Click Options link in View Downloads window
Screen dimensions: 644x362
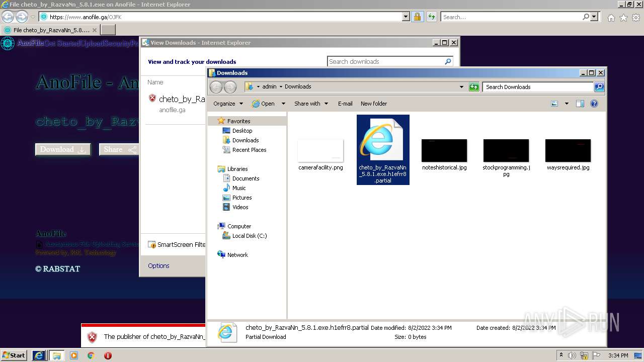(158, 265)
